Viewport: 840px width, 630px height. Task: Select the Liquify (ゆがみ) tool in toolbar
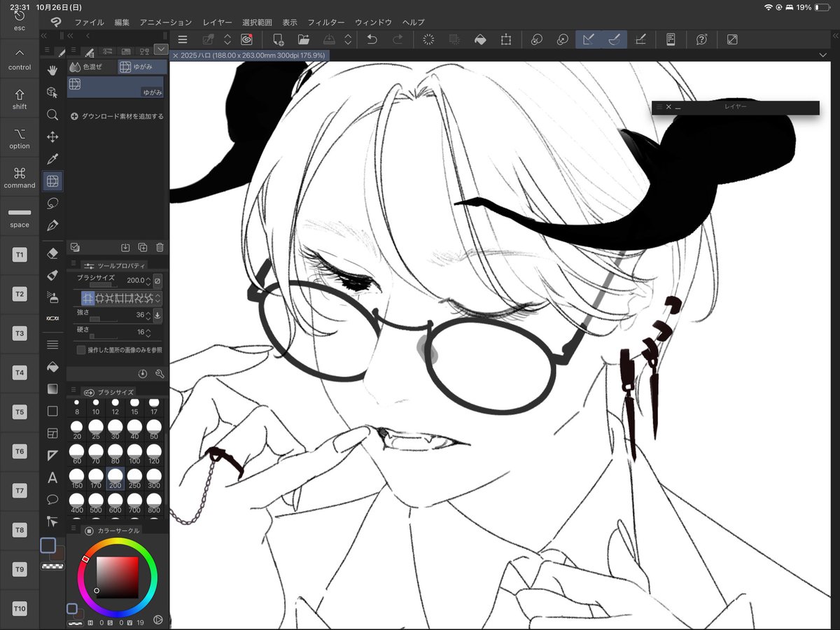click(x=52, y=181)
